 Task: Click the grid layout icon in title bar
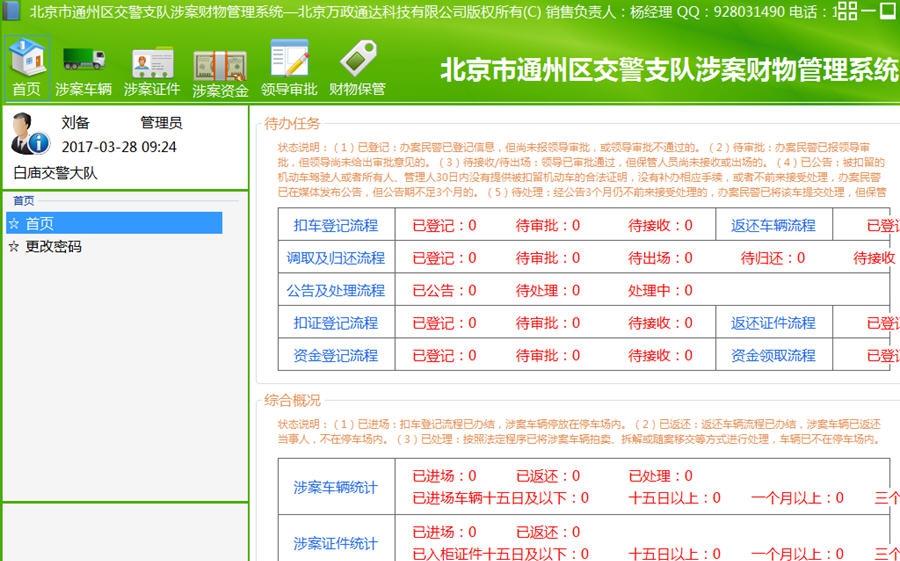[848, 10]
